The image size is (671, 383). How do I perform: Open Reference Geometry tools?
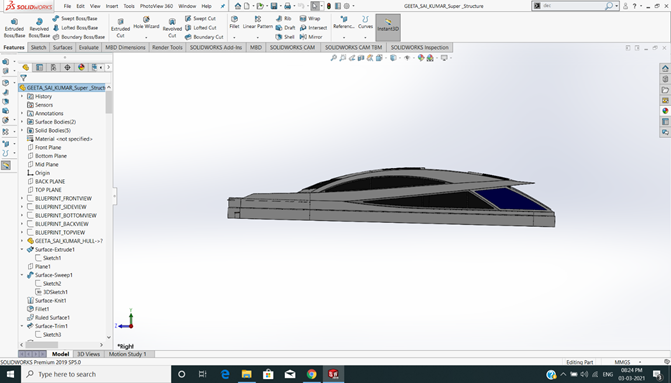(x=344, y=23)
